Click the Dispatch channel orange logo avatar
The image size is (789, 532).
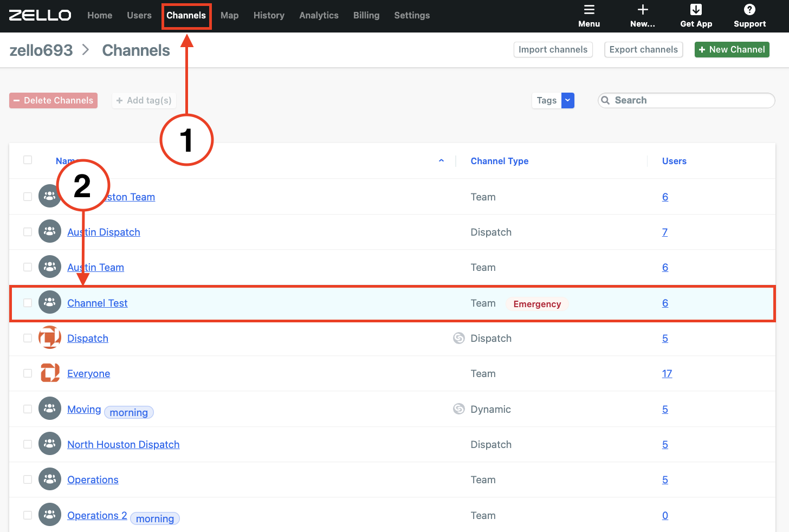[x=50, y=338]
